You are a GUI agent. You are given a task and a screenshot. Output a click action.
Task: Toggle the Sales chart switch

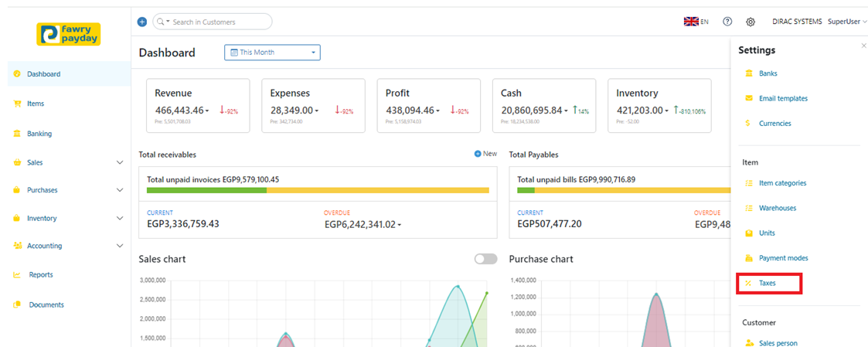(485, 259)
